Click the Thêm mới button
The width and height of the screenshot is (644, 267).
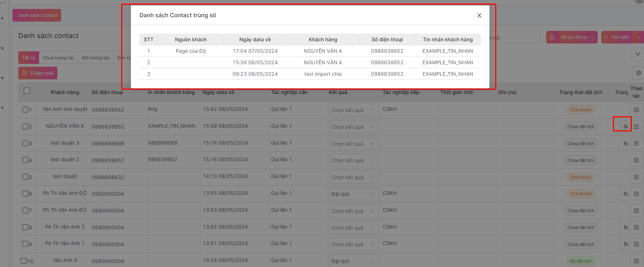[38, 73]
